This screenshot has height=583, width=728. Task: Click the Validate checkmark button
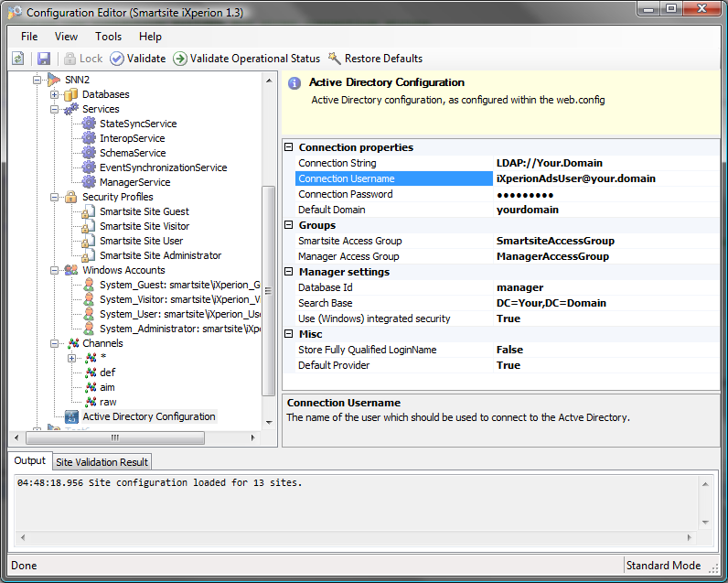coord(138,59)
